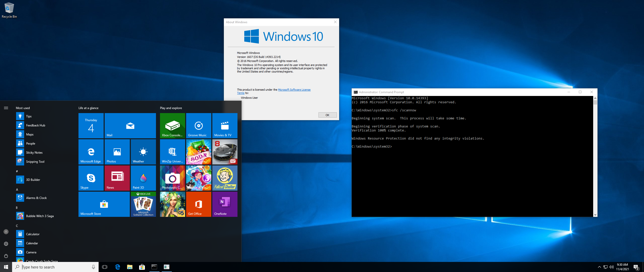The height and width of the screenshot is (272, 644).
Task: Open the Get Office tile
Action: 199,204
